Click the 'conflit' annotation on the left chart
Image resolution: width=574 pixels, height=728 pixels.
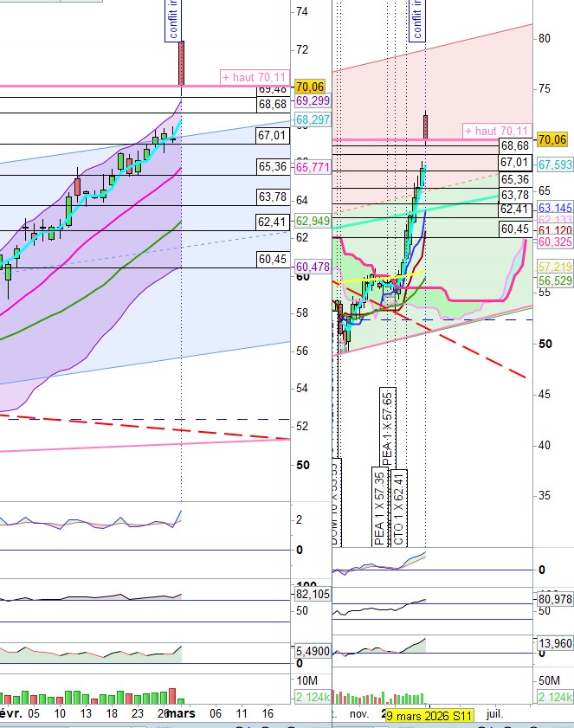coord(175,21)
